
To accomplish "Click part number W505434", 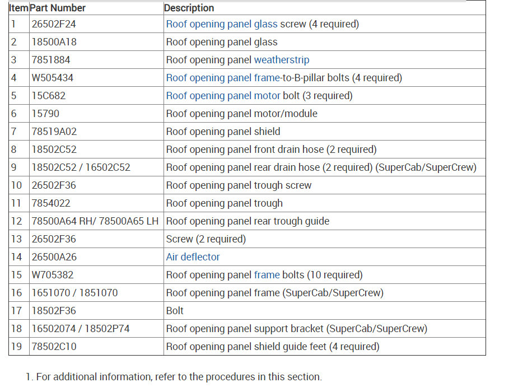I will [x=53, y=78].
